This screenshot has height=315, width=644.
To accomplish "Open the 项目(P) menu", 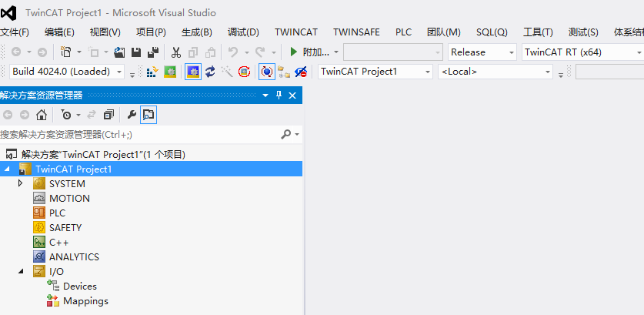I will tap(151, 32).
